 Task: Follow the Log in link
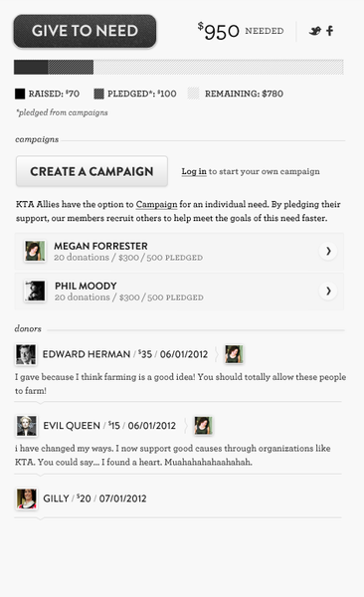click(x=194, y=172)
